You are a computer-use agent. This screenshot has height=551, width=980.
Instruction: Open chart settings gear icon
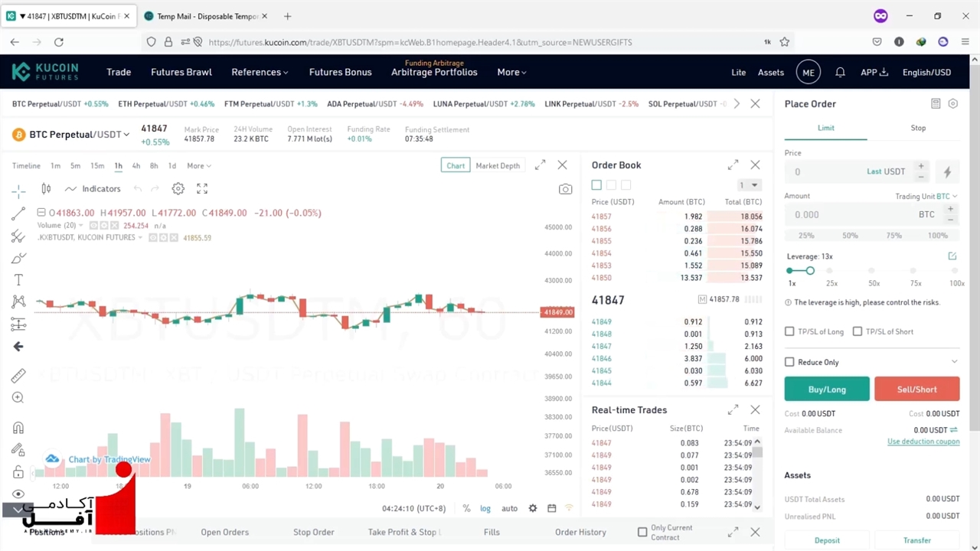click(178, 188)
